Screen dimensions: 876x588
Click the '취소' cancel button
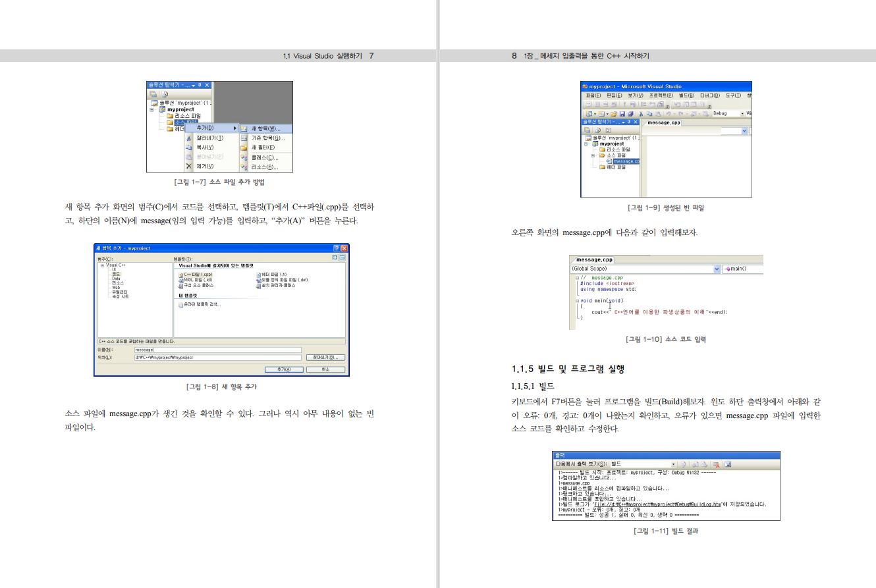pos(325,369)
